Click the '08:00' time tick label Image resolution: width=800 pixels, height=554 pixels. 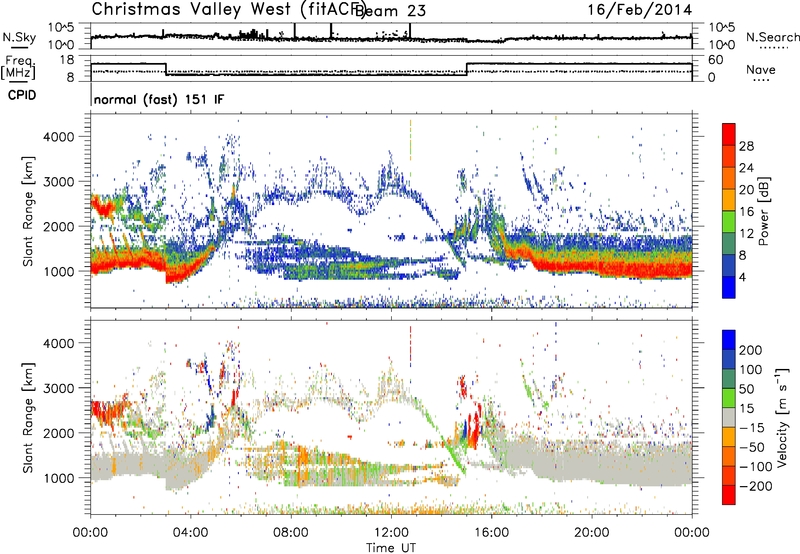(290, 533)
